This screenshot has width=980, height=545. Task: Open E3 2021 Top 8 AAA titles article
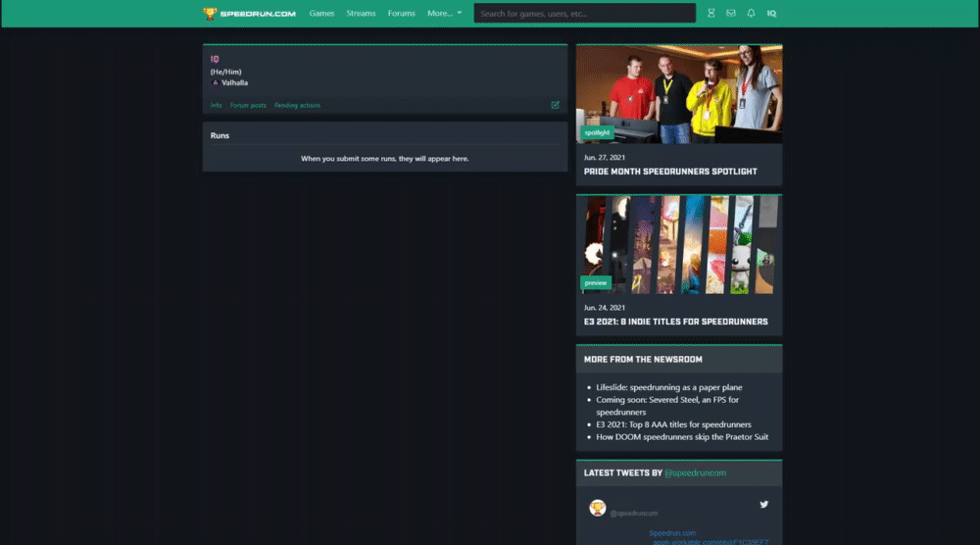(x=674, y=424)
